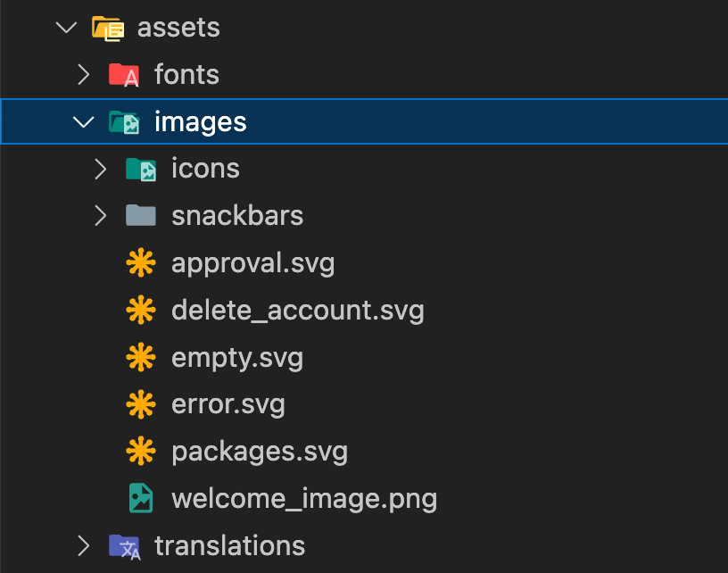The height and width of the screenshot is (573, 728).
Task: Click the assets folder icon
Action: point(108,29)
